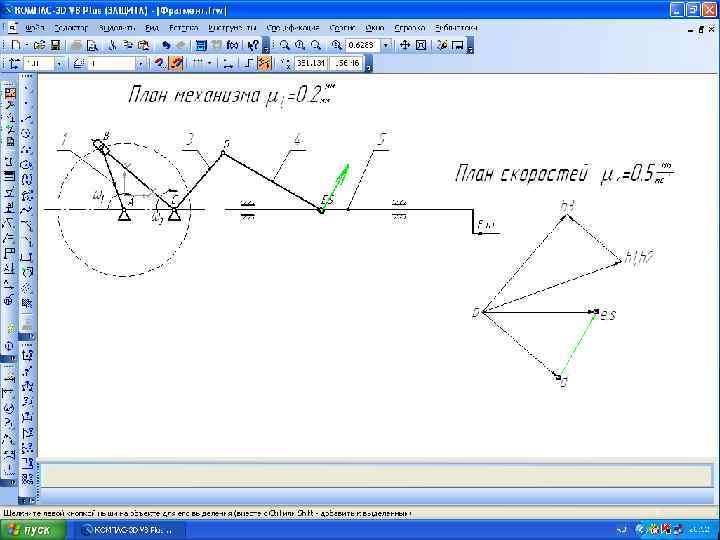Viewport: 720px width, 540px height.
Task: Click the Refresh image icon
Action: point(442,45)
